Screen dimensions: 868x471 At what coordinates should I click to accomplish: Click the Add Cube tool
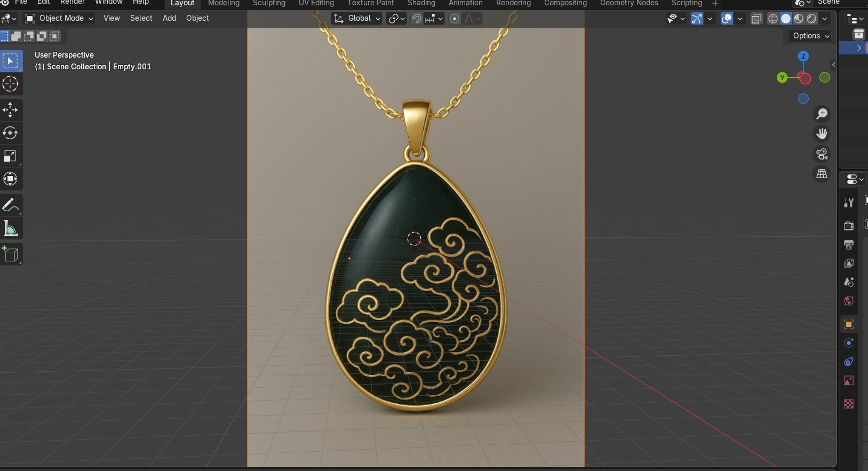click(11, 254)
